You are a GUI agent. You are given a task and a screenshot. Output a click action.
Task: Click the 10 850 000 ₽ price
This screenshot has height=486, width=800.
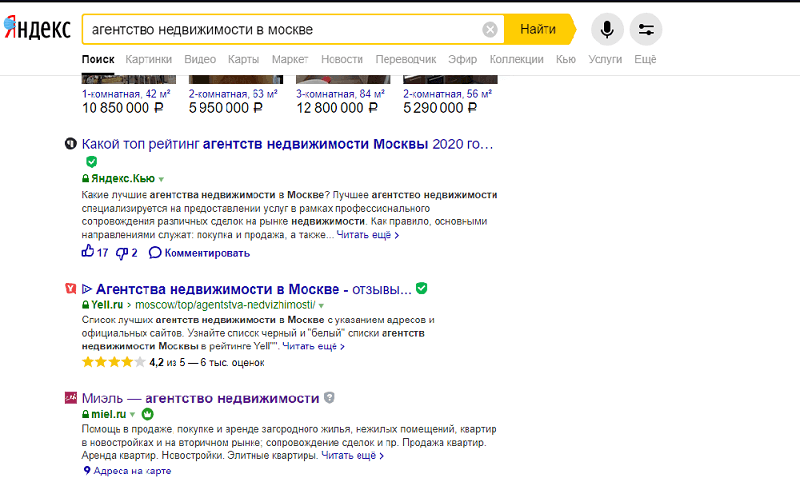click(x=122, y=108)
